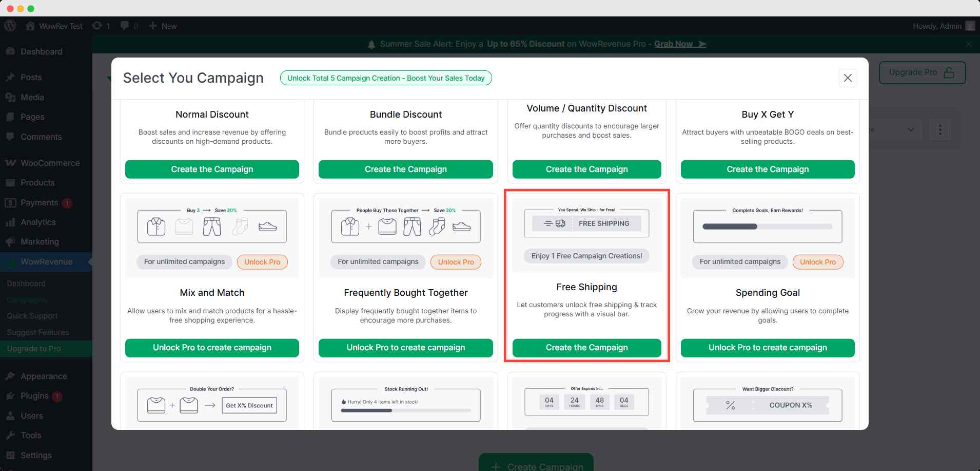Unlock Pro for Spending Goal campaign
The height and width of the screenshot is (471, 980).
coord(768,348)
